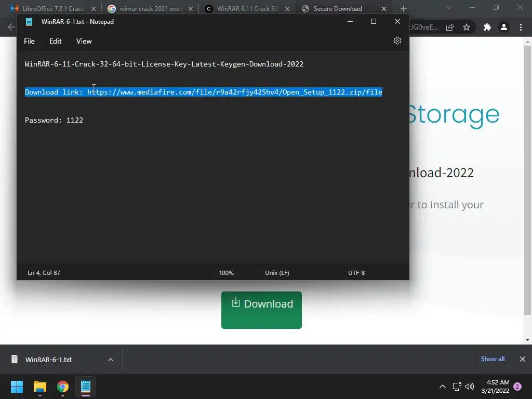Switch to LibreOffice 7.3.1 Crack tab
The height and width of the screenshot is (399, 532).
point(54,9)
